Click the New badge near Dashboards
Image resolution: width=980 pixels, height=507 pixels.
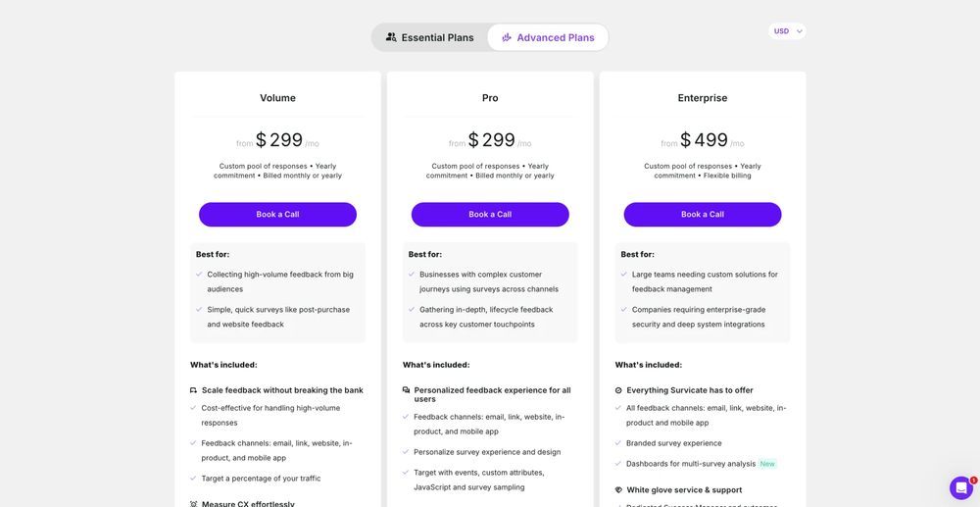pos(767,464)
